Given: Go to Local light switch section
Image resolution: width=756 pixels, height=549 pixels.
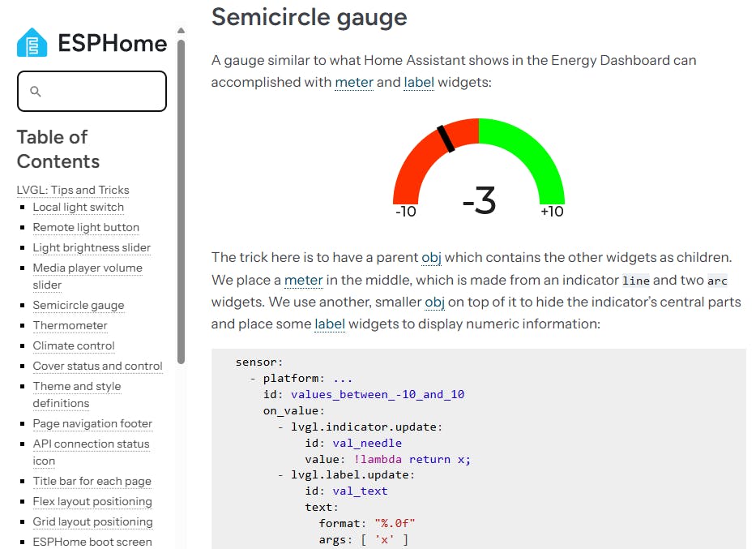Looking at the screenshot, I should coord(79,207).
